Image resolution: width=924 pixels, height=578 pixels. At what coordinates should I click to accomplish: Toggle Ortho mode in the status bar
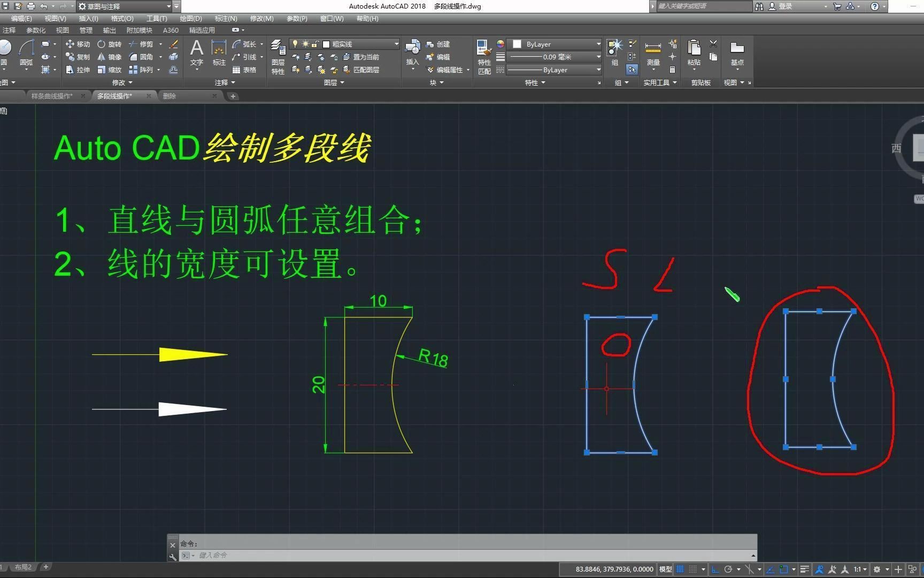click(715, 569)
